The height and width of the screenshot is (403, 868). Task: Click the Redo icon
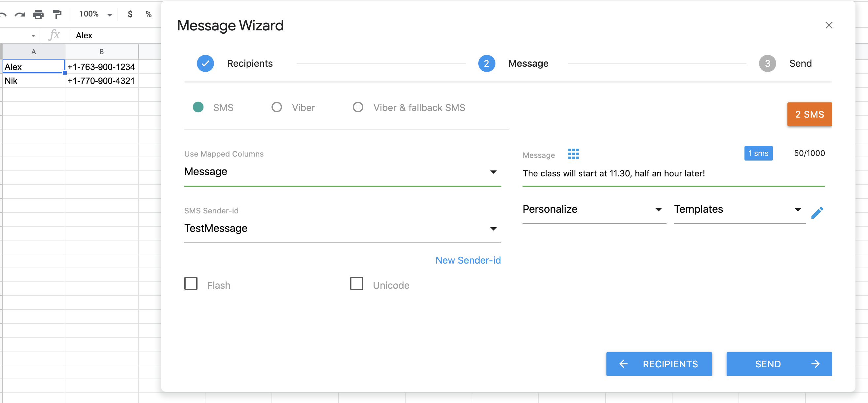coord(19,14)
